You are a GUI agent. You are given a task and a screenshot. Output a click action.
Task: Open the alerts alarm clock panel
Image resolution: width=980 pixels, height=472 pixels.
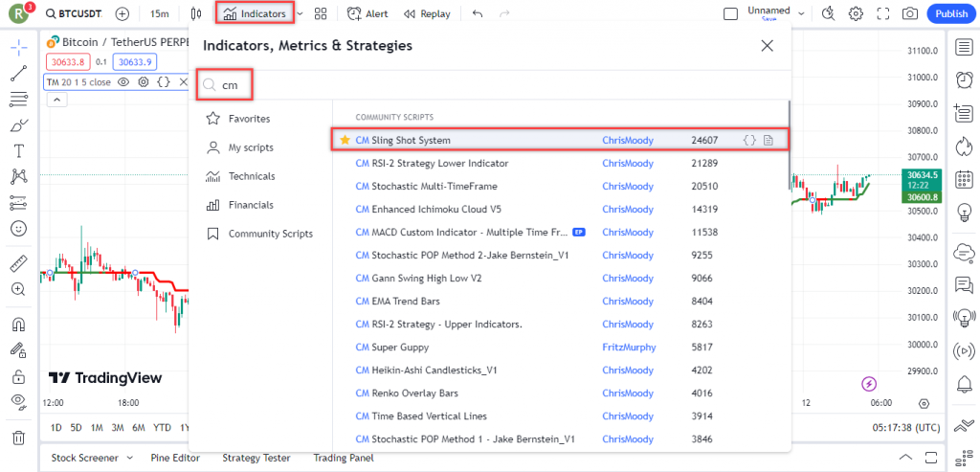965,79
